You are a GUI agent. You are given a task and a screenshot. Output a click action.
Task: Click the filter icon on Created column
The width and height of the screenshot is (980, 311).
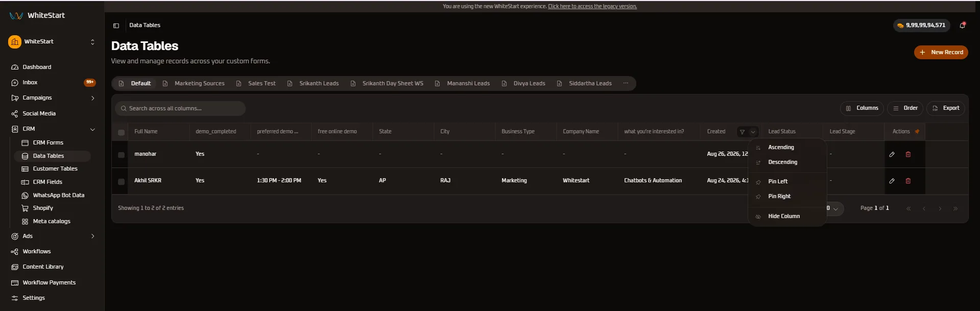pyautogui.click(x=742, y=132)
